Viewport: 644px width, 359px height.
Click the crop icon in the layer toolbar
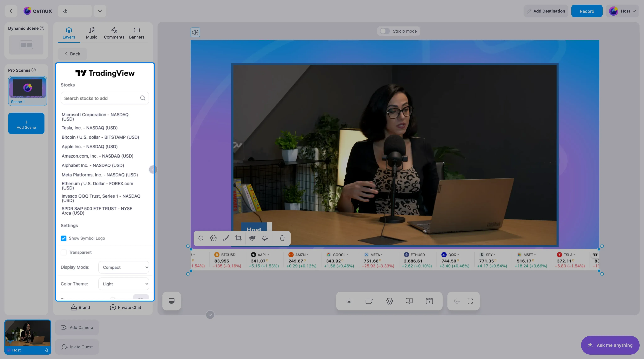(x=239, y=238)
